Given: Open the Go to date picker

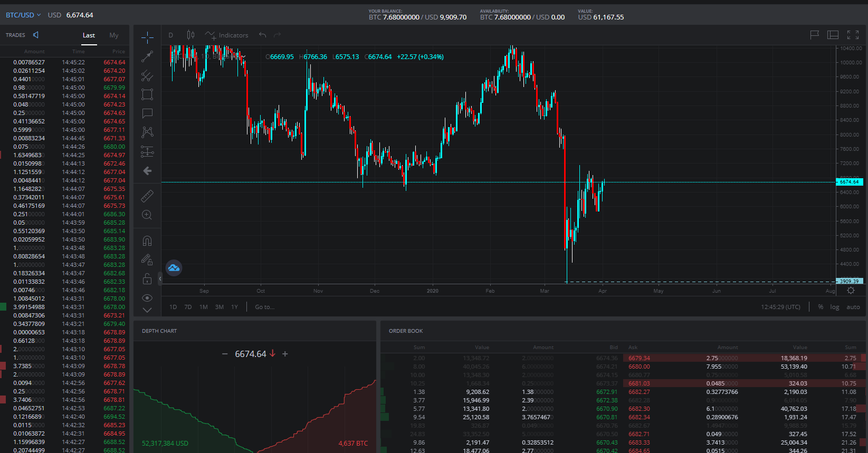Looking at the screenshot, I should 264,307.
